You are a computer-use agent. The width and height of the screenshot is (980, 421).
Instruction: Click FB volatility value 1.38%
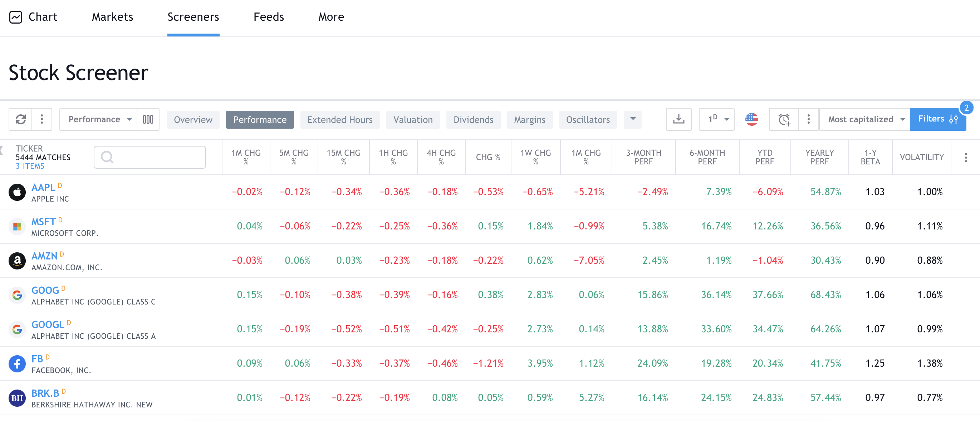click(x=930, y=363)
